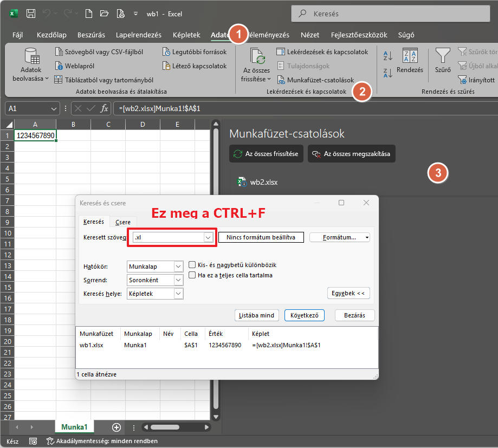
Task: Switch to the Kezdőlap tab
Action: (51, 35)
